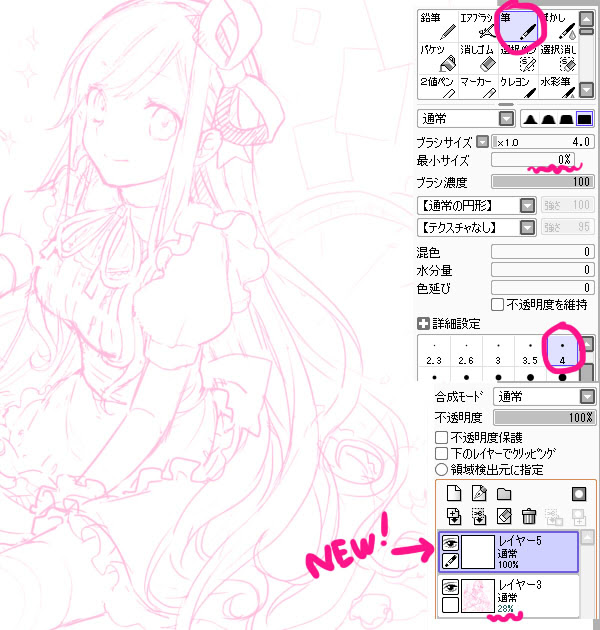
Task: Toggle the empty link box on レイヤー3
Action: point(451,605)
